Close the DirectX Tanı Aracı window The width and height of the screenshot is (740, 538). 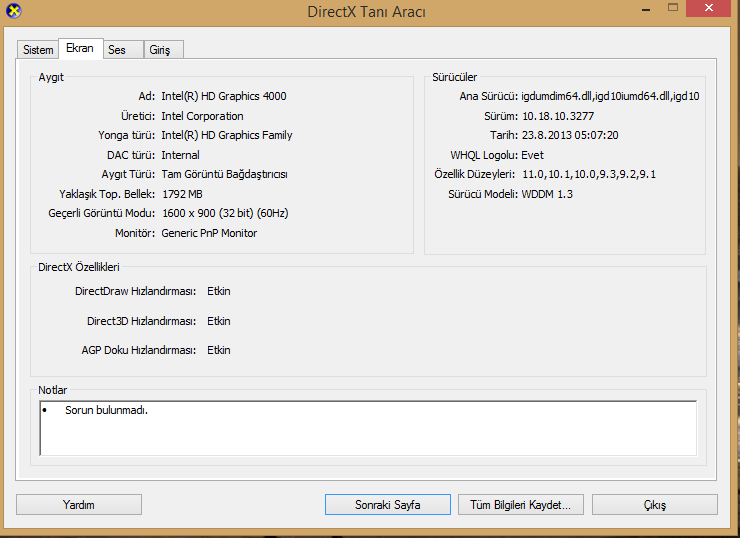(x=708, y=8)
